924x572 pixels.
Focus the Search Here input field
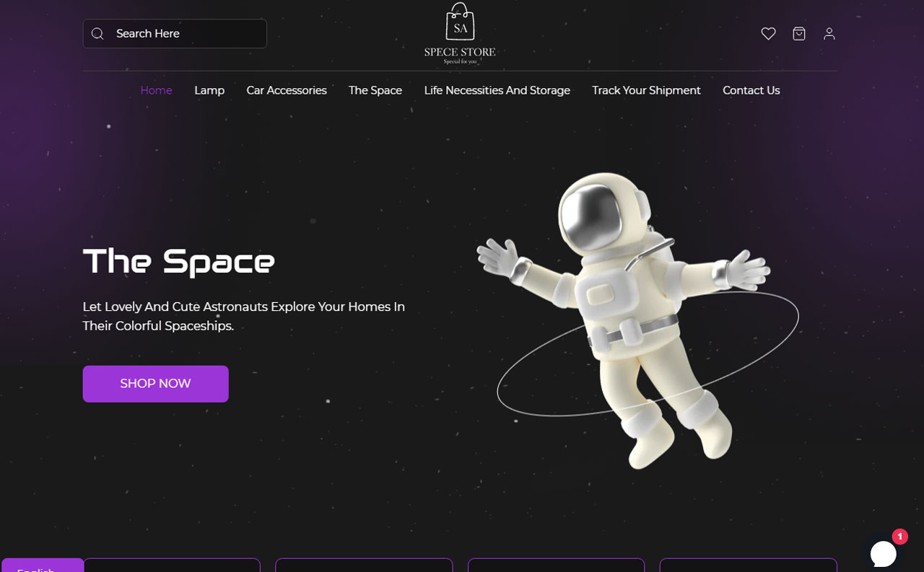click(188, 34)
